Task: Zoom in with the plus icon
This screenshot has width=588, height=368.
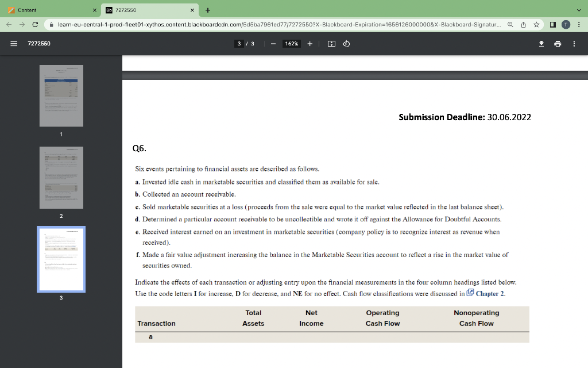Action: [309, 43]
